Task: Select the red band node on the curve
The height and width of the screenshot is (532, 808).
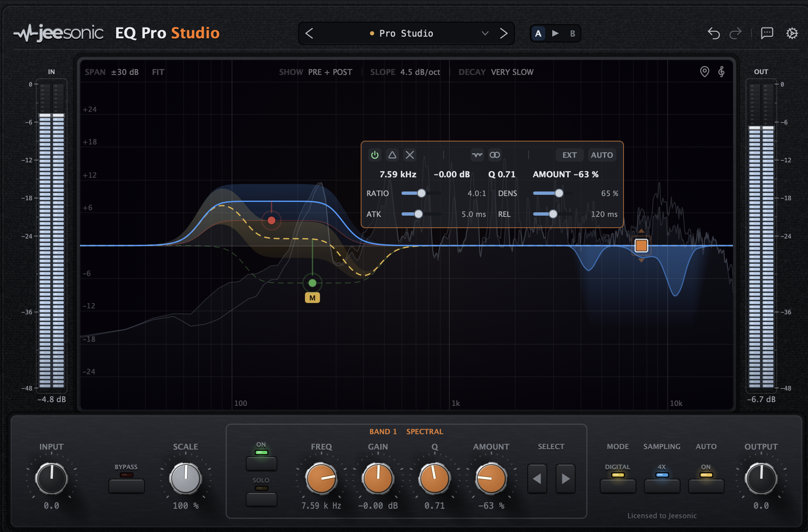Action: (x=272, y=220)
